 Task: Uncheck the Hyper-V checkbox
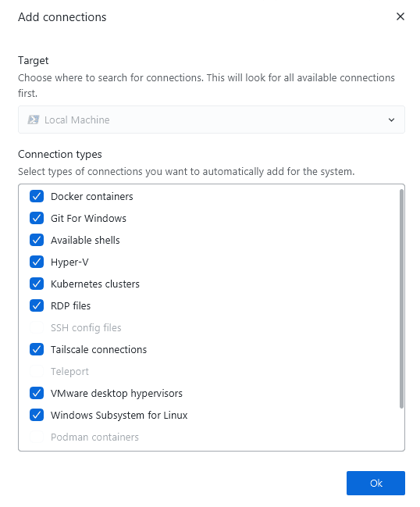click(37, 262)
